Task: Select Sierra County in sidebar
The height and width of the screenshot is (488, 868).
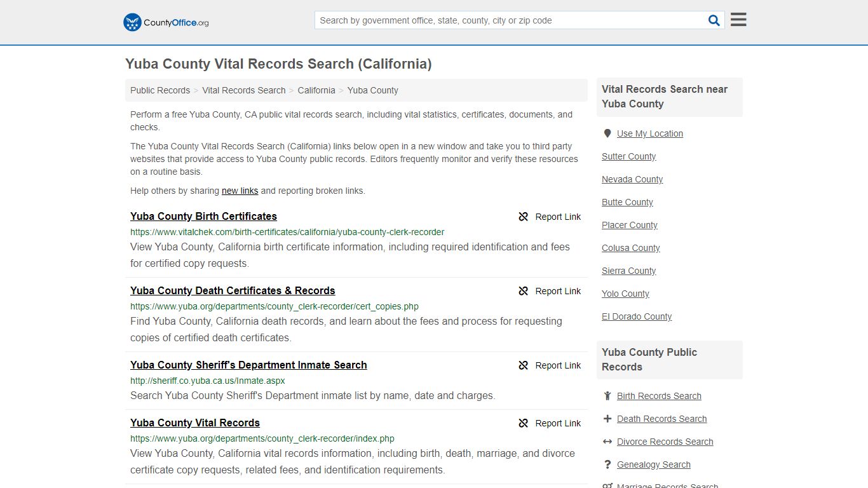Action: [x=629, y=271]
